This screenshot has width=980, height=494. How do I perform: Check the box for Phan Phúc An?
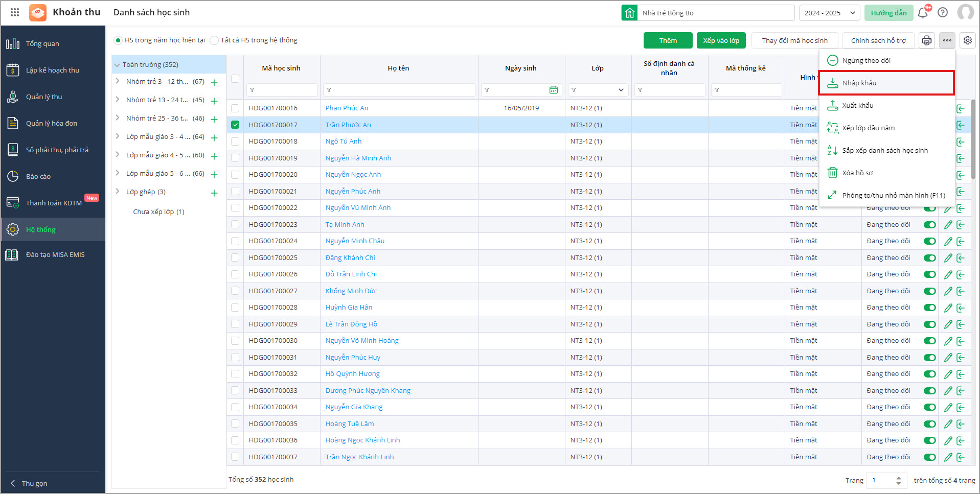click(x=235, y=108)
